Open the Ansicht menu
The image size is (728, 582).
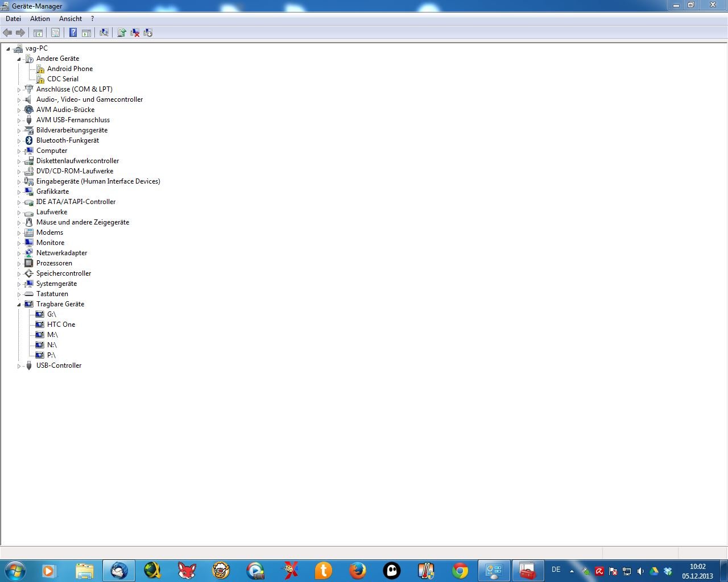71,19
